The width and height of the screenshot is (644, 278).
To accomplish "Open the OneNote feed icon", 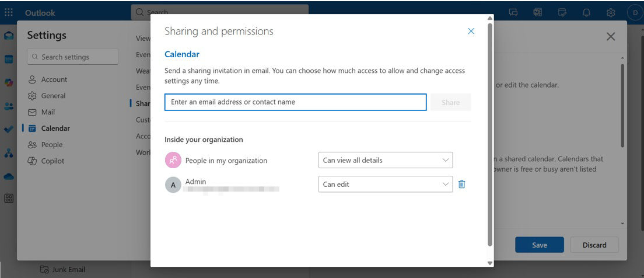I will point(538,12).
